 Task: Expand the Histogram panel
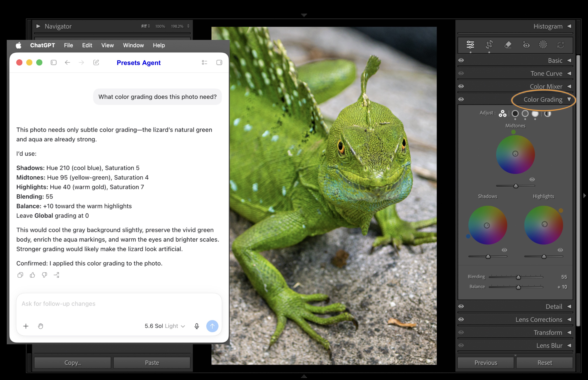(x=569, y=26)
